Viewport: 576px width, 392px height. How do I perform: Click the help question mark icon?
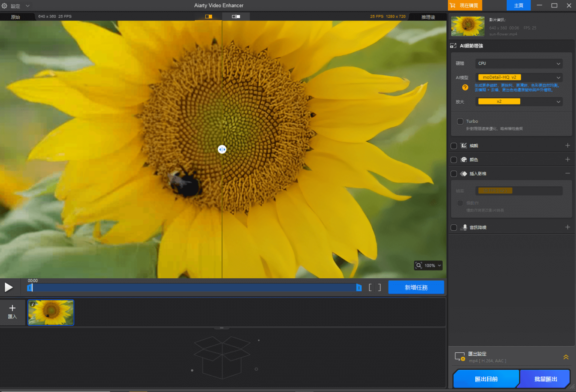[465, 88]
